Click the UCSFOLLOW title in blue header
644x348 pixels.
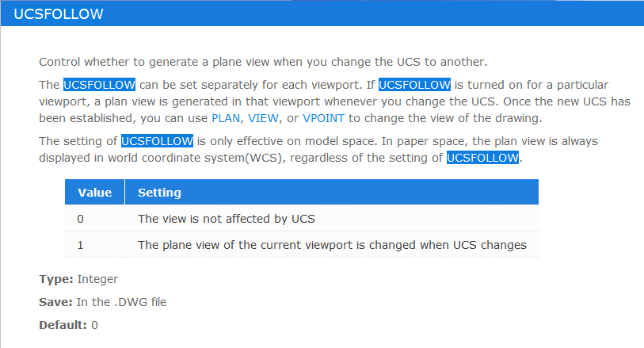[59, 14]
